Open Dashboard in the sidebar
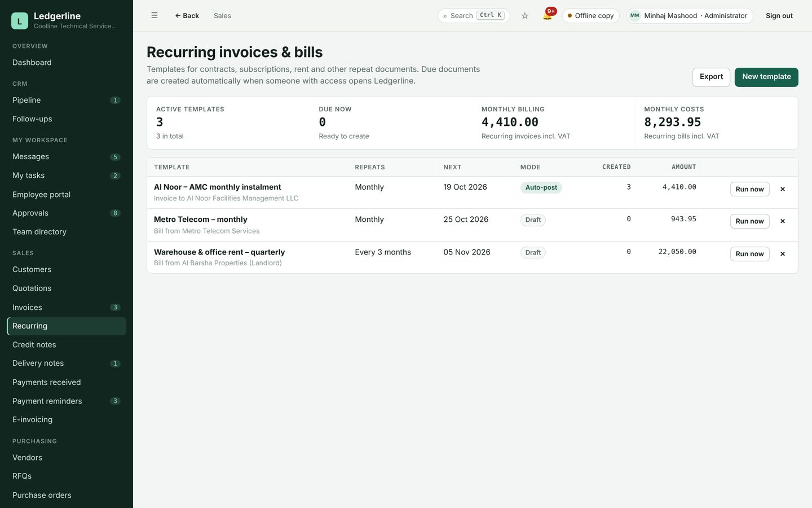The image size is (812, 508). (67, 63)
